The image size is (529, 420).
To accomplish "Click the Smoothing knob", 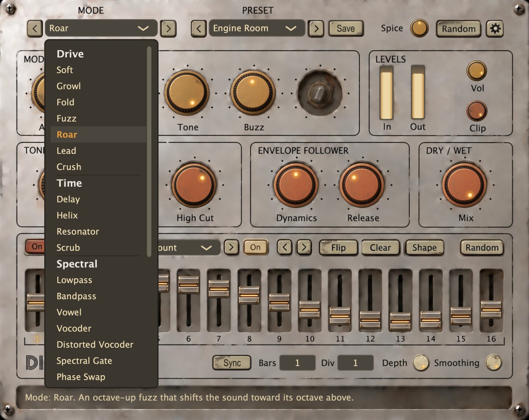I will tap(493, 363).
